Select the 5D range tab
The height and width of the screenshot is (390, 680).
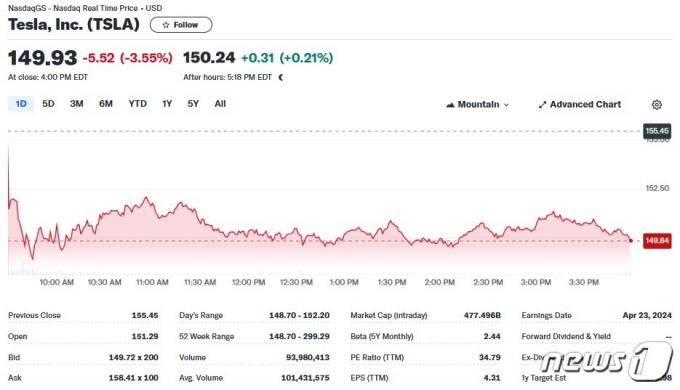pyautogui.click(x=48, y=104)
